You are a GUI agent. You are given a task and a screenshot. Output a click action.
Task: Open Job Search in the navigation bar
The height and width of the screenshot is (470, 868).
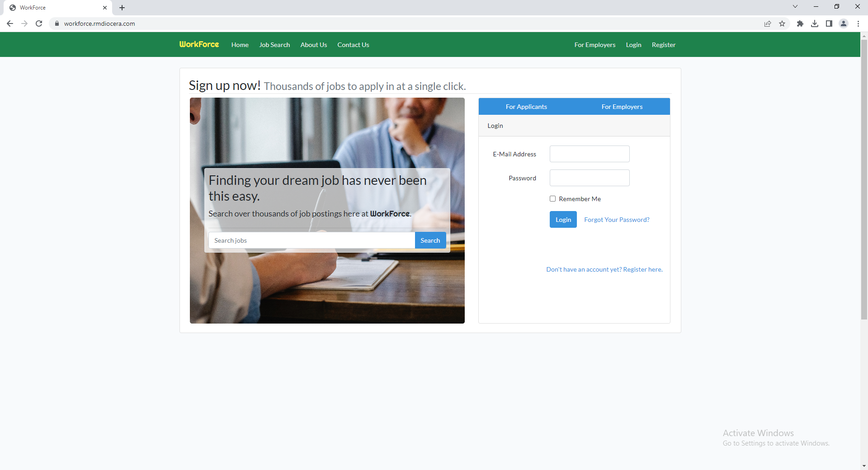pyautogui.click(x=274, y=45)
